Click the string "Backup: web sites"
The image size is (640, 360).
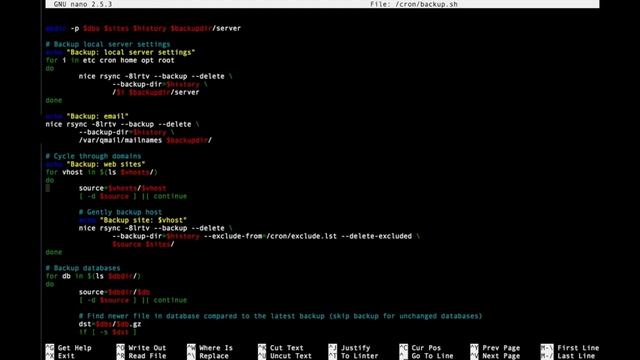click(x=106, y=164)
